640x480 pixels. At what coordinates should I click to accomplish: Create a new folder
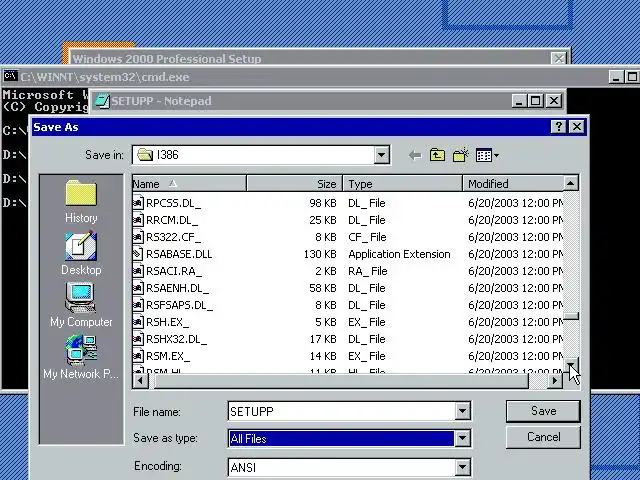(x=460, y=155)
